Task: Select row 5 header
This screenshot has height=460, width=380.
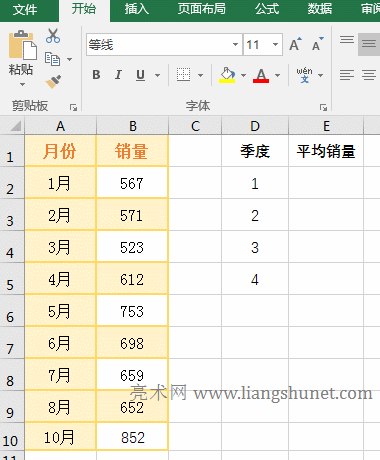Action: [12, 279]
